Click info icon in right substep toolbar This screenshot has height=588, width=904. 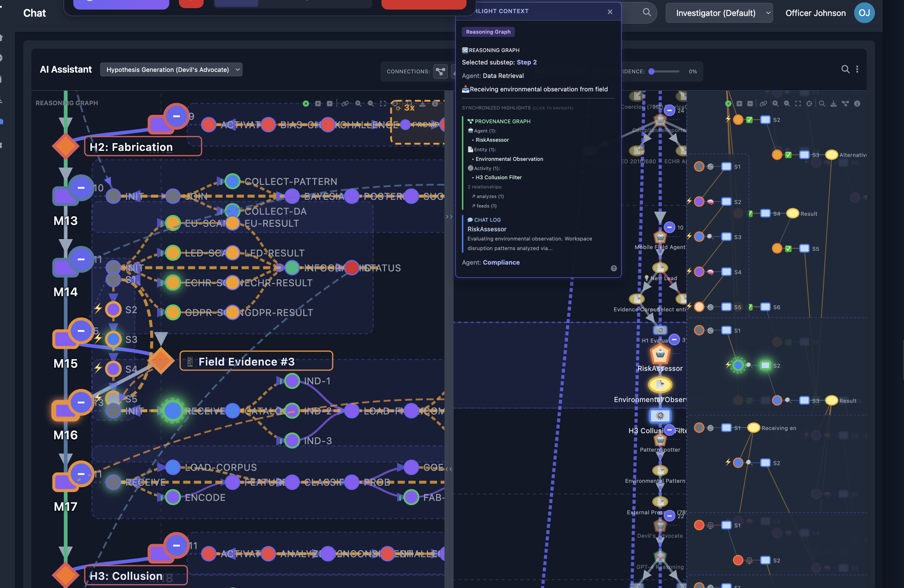(857, 103)
